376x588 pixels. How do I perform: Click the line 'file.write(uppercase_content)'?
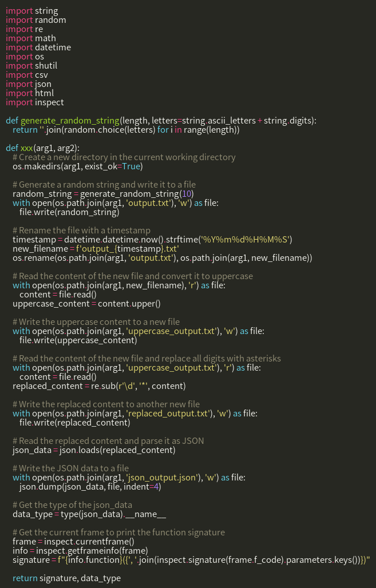[78, 340]
